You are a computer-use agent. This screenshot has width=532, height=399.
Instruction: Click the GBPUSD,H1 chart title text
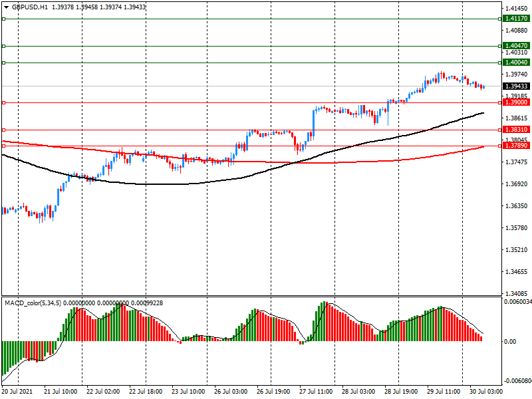pos(30,7)
